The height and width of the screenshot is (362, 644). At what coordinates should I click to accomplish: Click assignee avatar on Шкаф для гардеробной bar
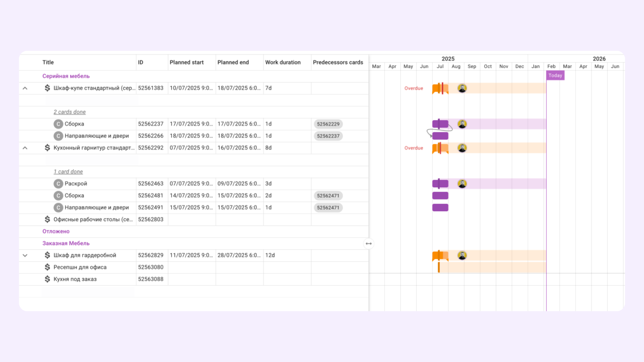pyautogui.click(x=462, y=255)
